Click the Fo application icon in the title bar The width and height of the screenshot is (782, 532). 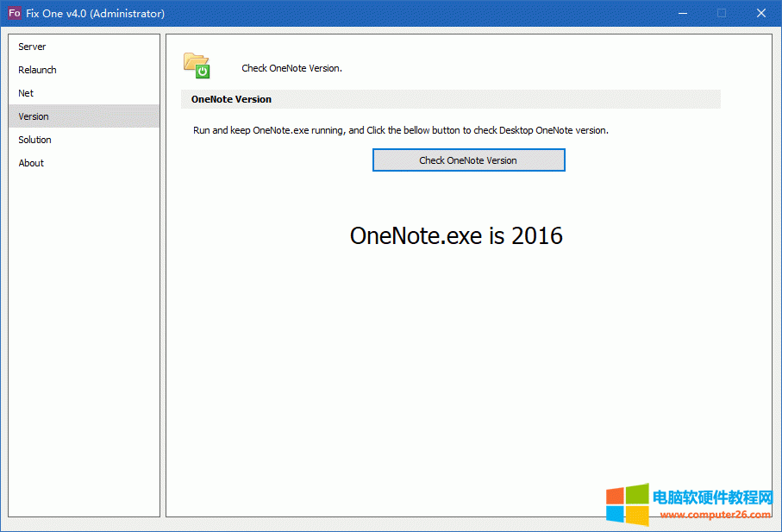(14, 13)
